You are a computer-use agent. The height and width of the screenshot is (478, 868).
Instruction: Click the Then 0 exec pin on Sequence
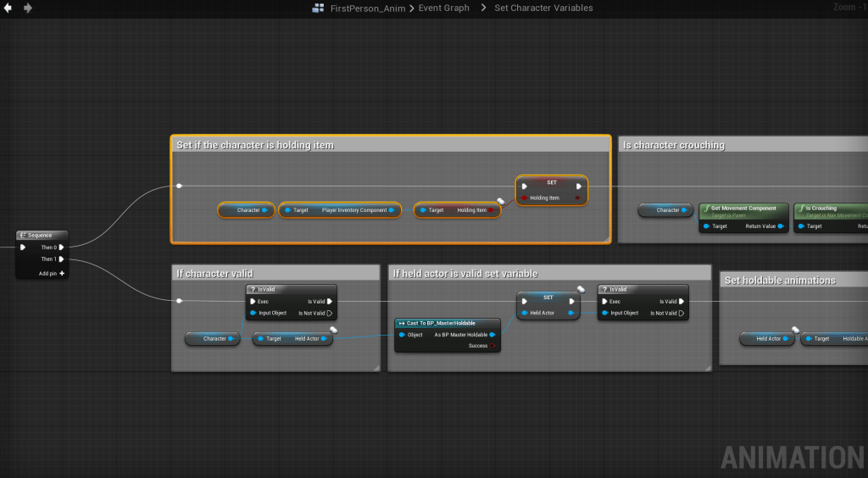tap(62, 247)
